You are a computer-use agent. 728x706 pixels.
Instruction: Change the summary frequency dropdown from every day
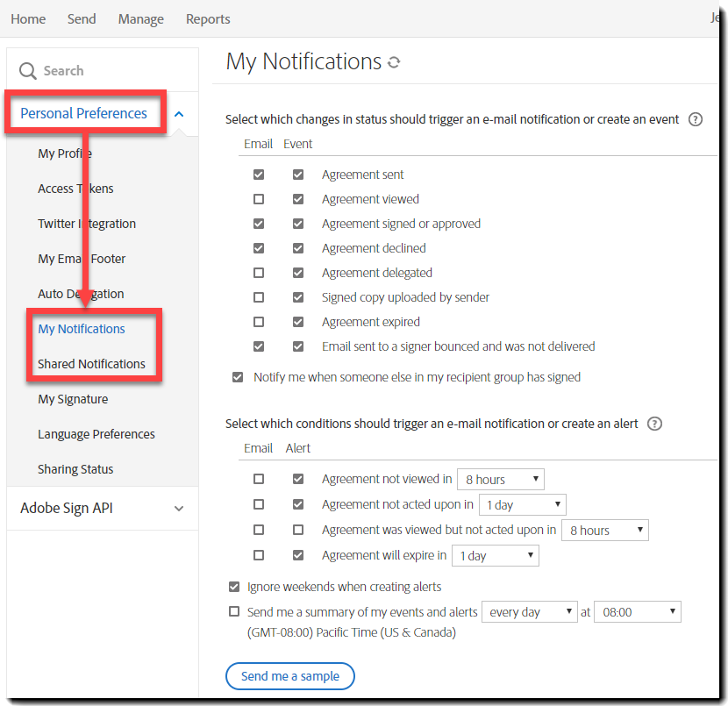point(530,611)
